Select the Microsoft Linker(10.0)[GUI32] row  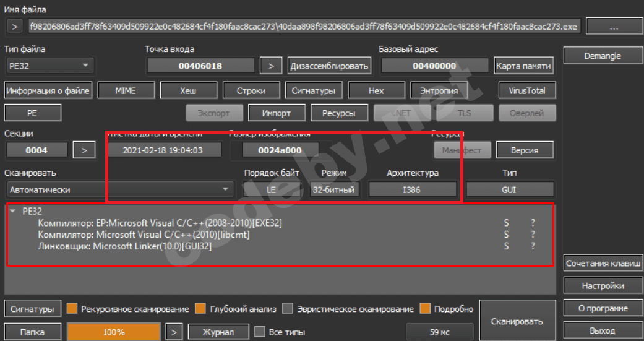click(x=125, y=246)
